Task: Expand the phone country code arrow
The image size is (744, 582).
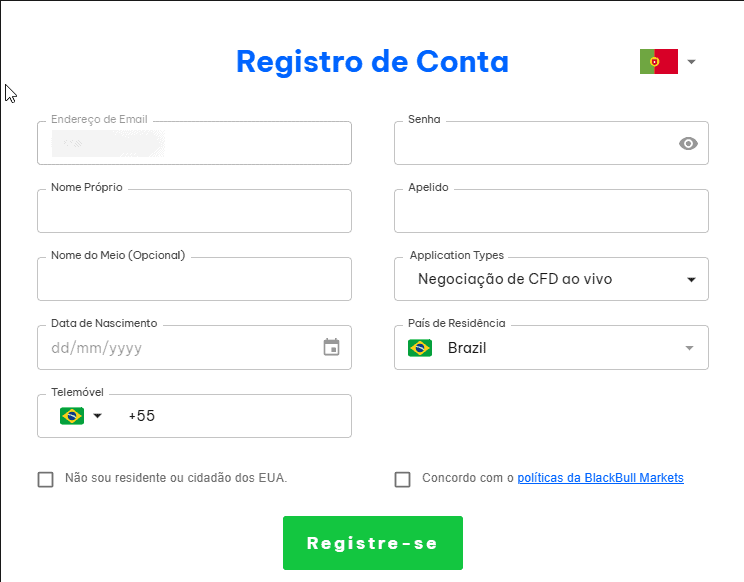Action: pyautogui.click(x=98, y=416)
